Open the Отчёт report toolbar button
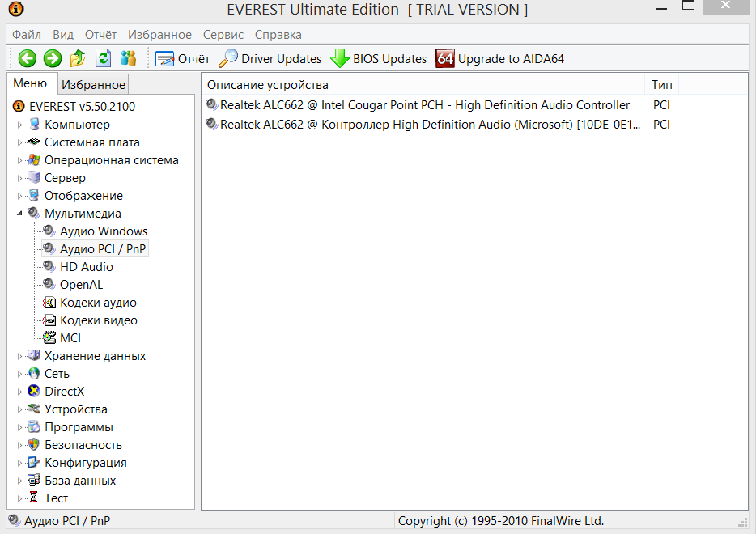 click(x=182, y=59)
